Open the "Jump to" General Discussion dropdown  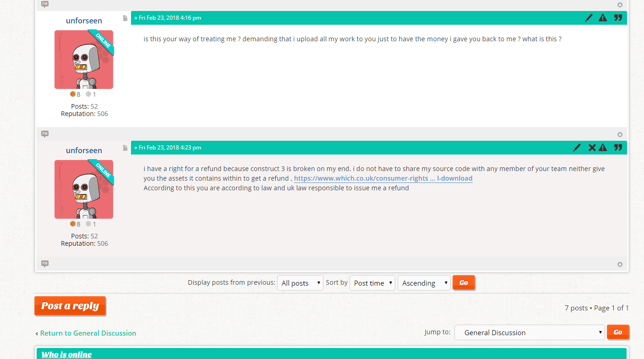point(529,332)
